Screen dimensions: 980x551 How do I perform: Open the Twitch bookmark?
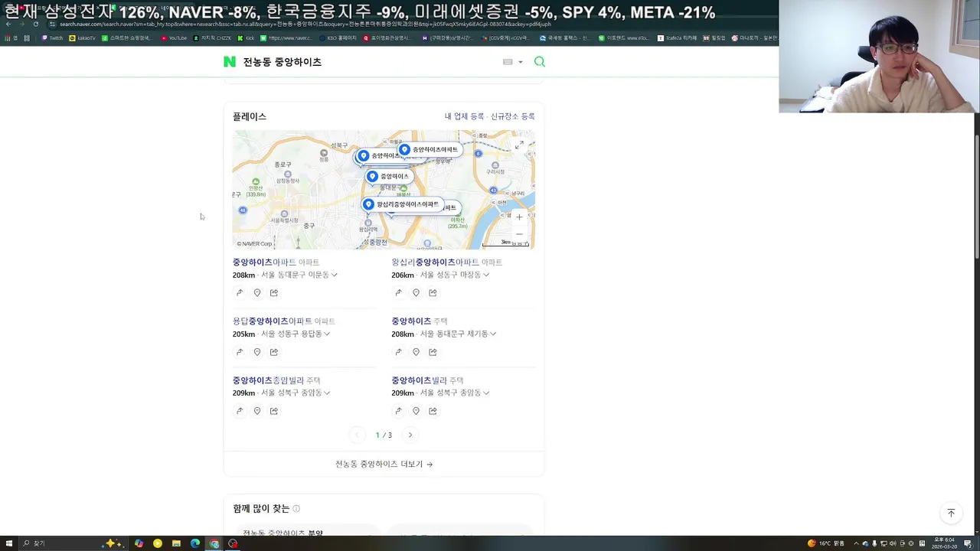point(53,37)
